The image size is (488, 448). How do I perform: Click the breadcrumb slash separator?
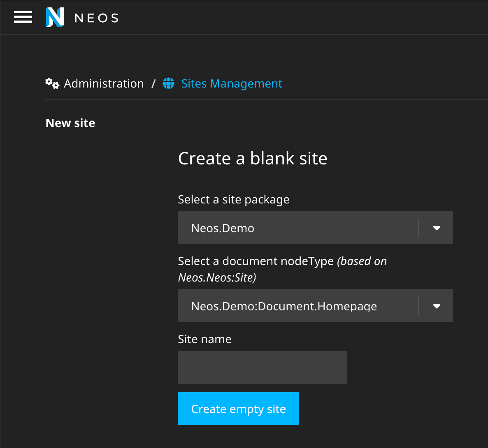click(x=153, y=84)
